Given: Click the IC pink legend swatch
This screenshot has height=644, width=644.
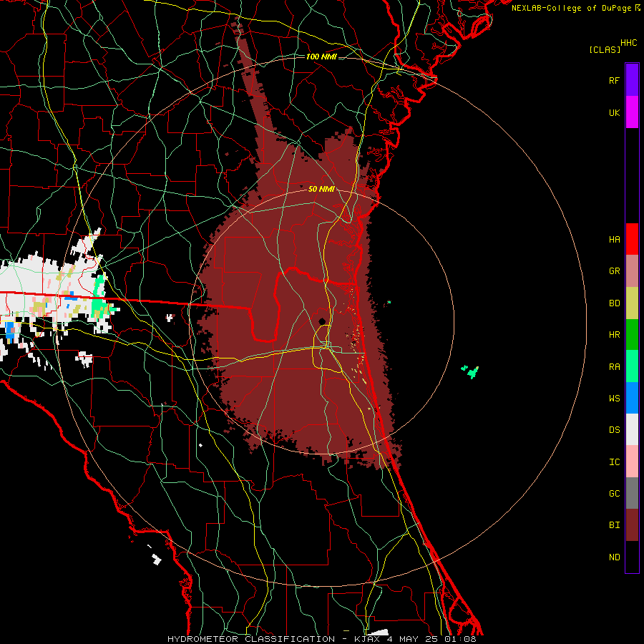Looking at the screenshot, I should click(632, 462).
